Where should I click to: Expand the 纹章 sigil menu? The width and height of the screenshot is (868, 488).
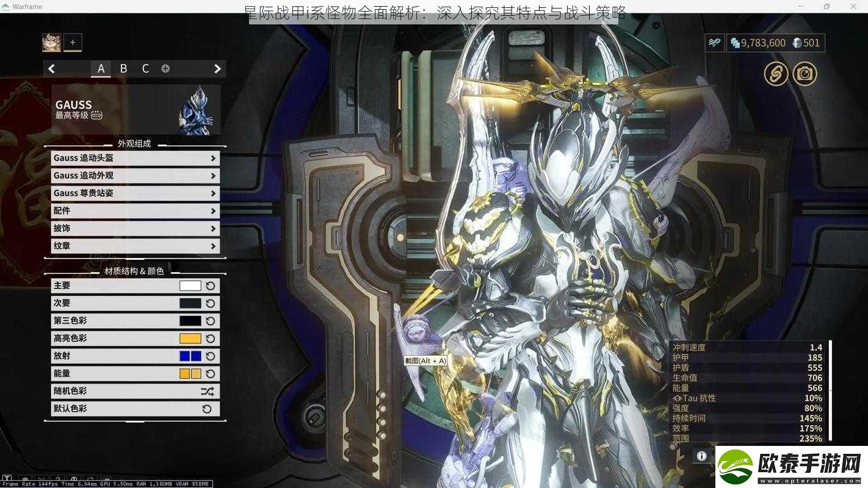(135, 246)
